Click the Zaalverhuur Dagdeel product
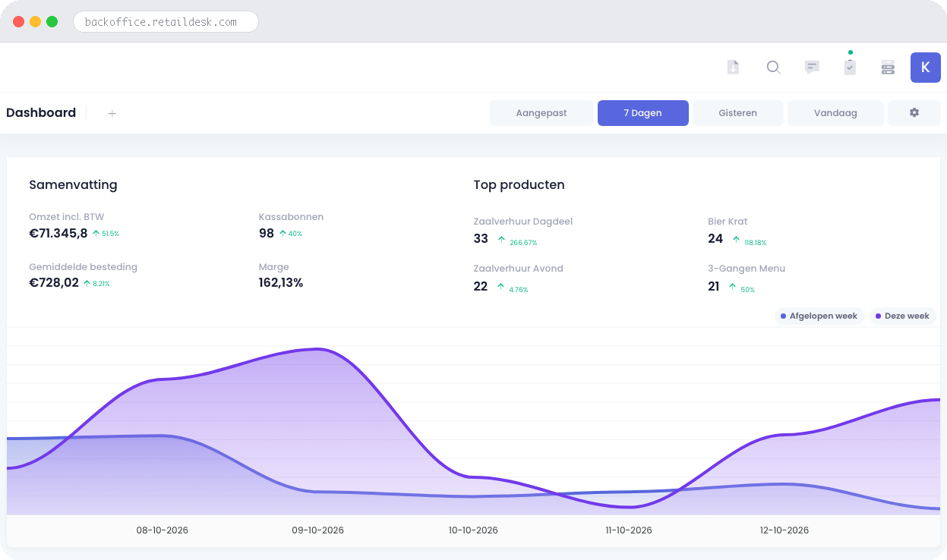This screenshot has width=947, height=560. [522, 222]
